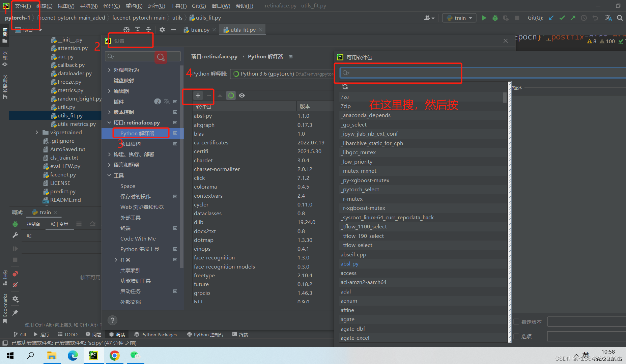
Task: Open Chrome from the Windows taskbar
Action: (x=115, y=356)
